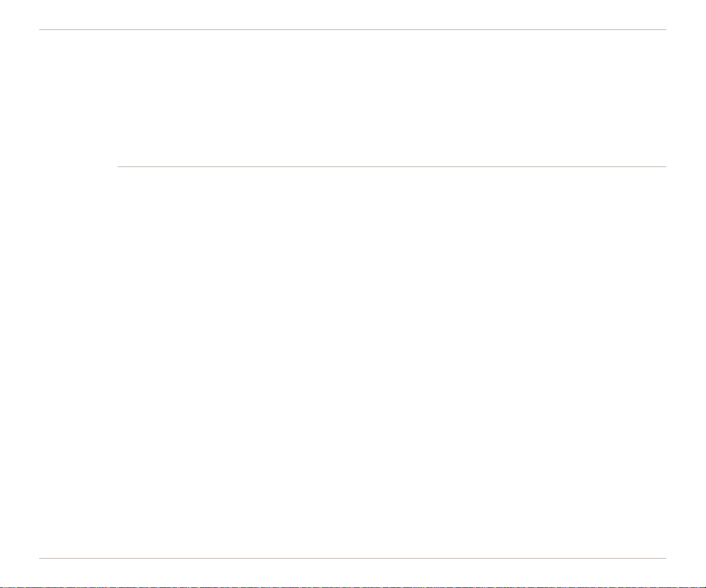Select the left end of the middle divider
The height and width of the screenshot is (588, 706).
[x=119, y=166]
